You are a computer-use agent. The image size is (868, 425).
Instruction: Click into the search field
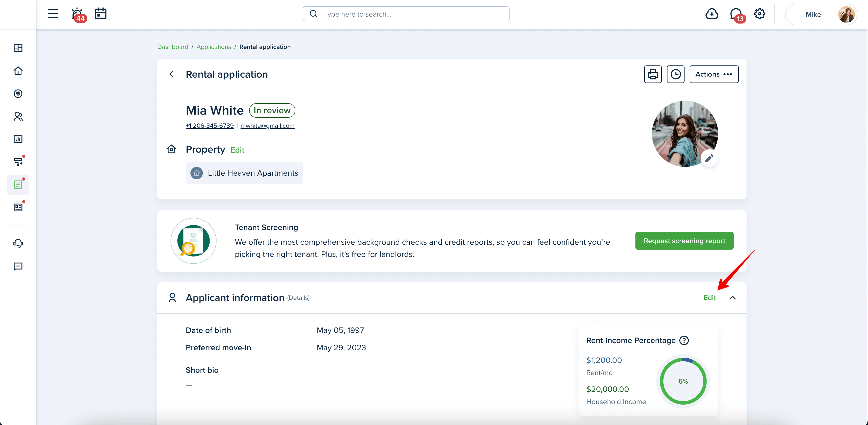pyautogui.click(x=406, y=14)
